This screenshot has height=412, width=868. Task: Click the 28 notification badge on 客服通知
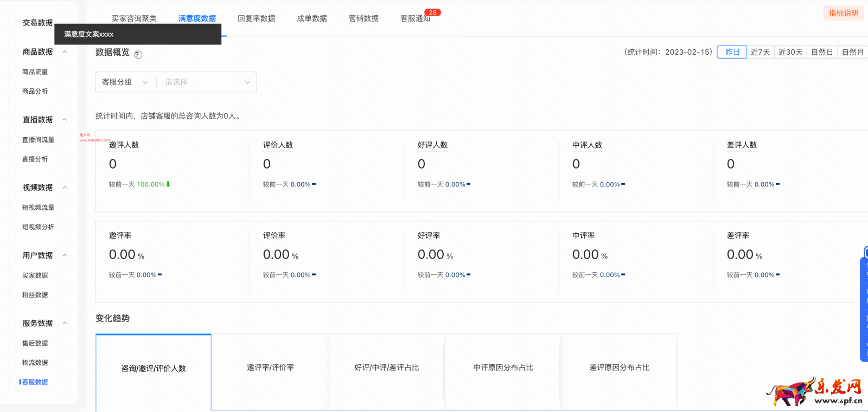(x=432, y=12)
